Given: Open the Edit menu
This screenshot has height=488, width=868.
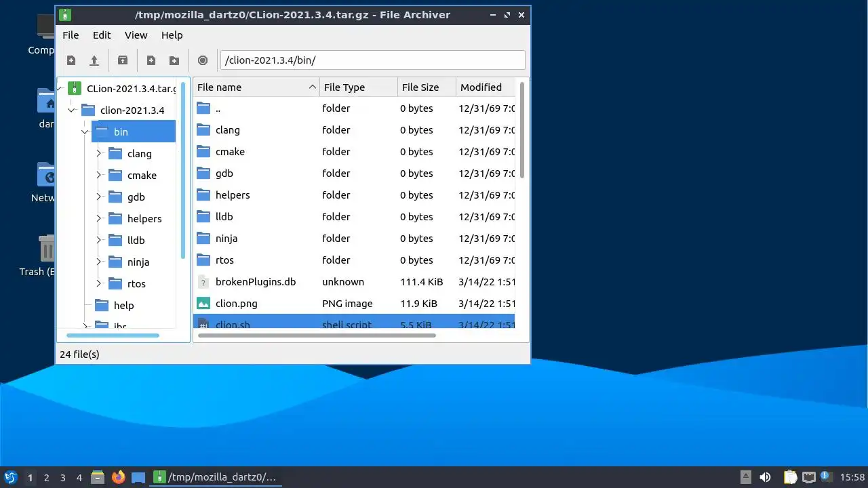Looking at the screenshot, I should tap(102, 35).
